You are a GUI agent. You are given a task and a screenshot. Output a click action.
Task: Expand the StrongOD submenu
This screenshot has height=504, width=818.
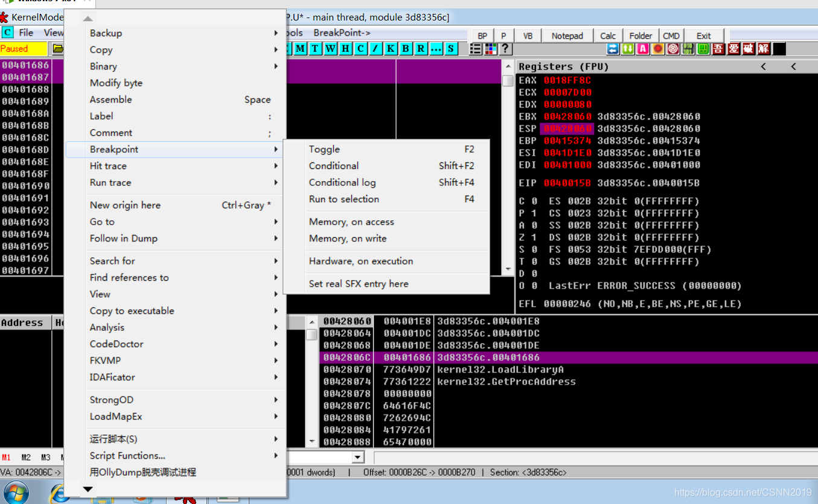click(x=175, y=400)
